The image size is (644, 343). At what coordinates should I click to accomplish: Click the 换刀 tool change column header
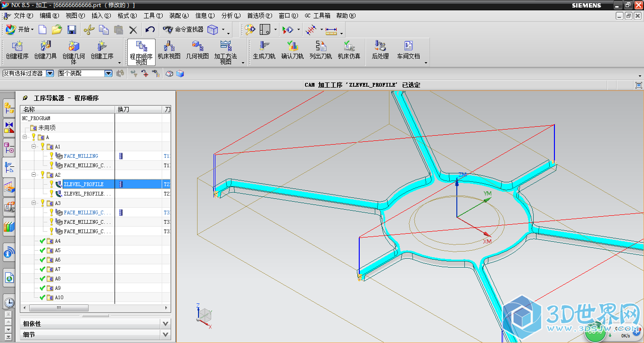click(x=139, y=109)
